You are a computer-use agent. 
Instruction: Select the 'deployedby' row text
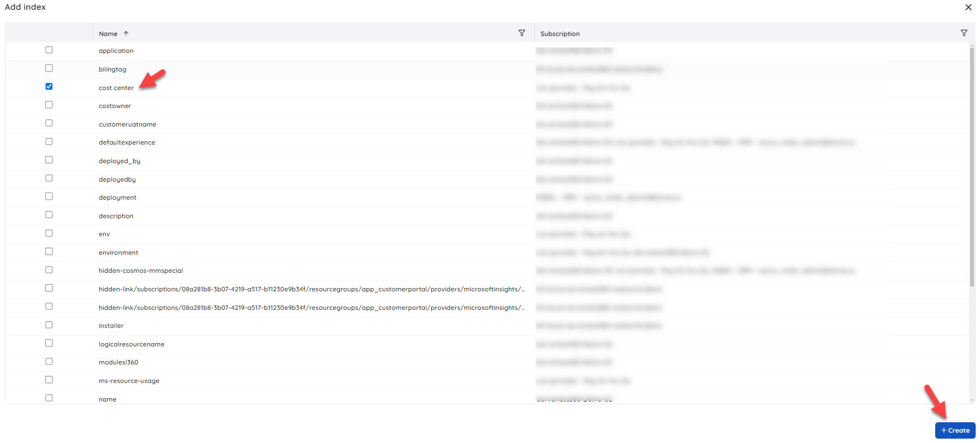(x=117, y=179)
